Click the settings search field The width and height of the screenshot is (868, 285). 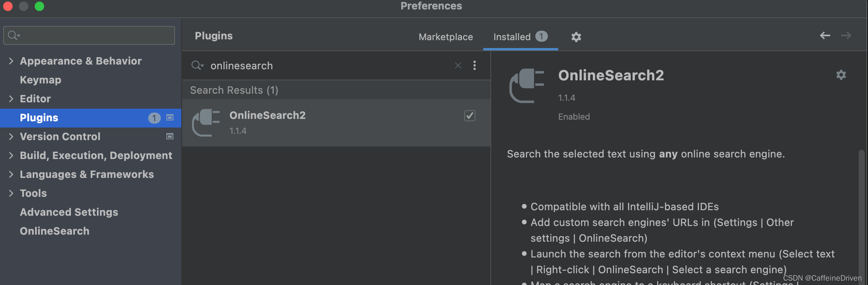tap(89, 35)
